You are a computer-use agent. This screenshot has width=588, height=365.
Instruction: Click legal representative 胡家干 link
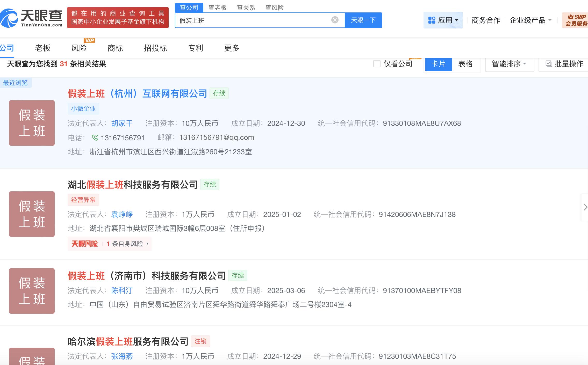pyautogui.click(x=122, y=123)
